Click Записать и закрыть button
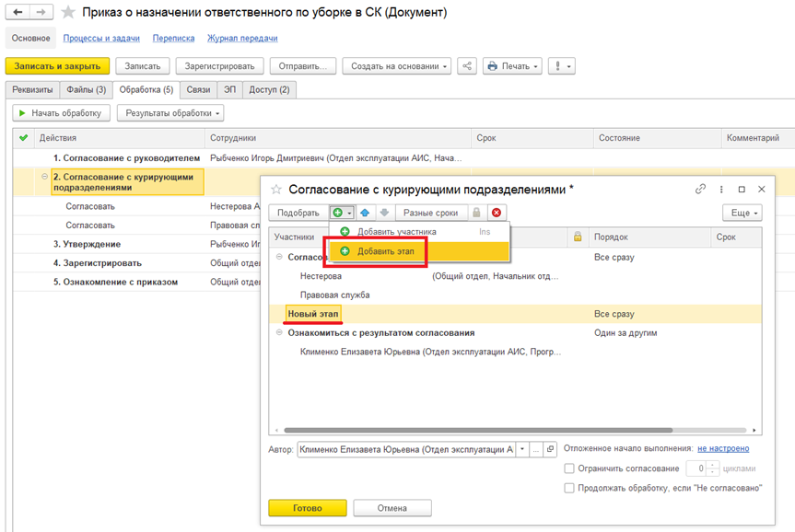 57,66
